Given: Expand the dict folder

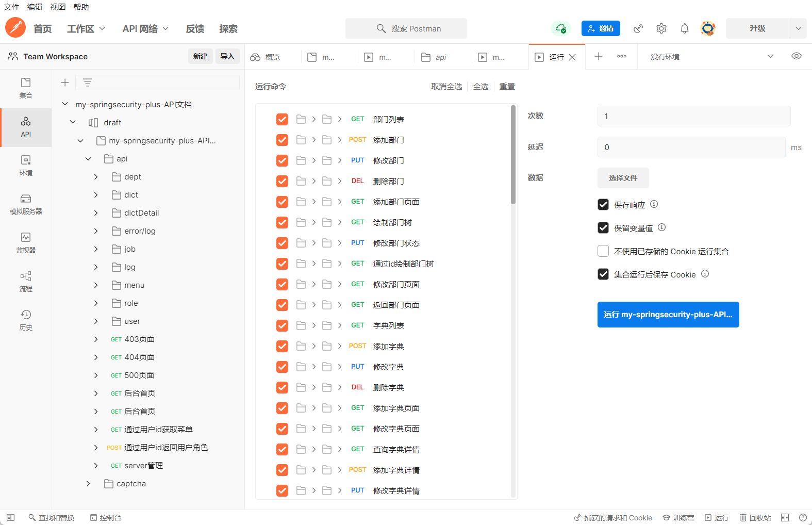Looking at the screenshot, I should coord(96,195).
